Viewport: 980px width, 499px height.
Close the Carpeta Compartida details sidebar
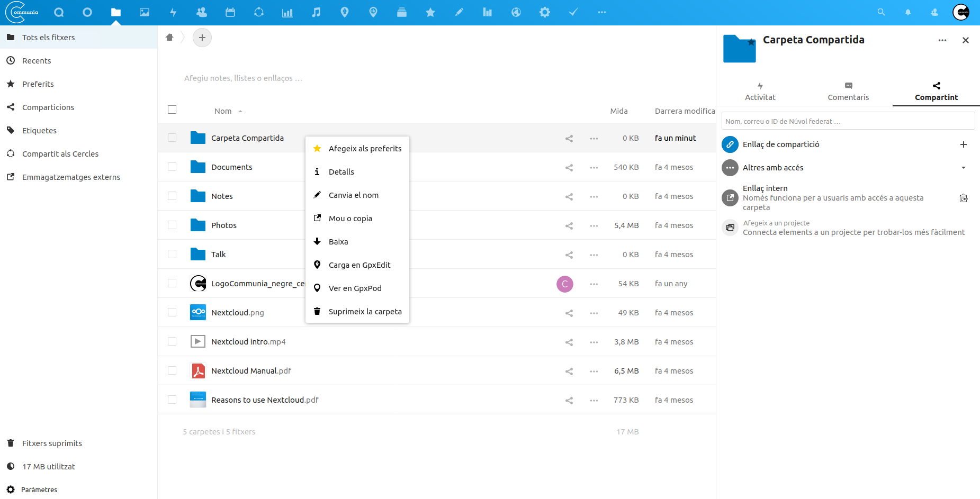[x=966, y=40]
